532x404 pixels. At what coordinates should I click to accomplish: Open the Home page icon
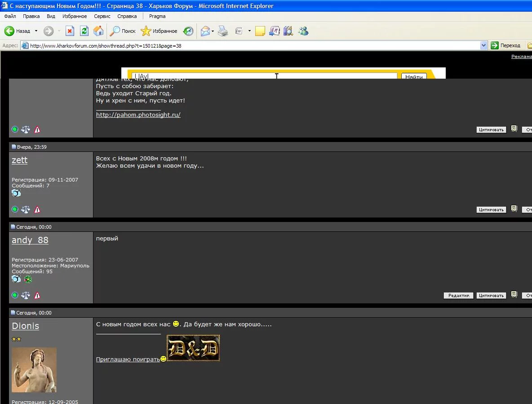(x=98, y=31)
